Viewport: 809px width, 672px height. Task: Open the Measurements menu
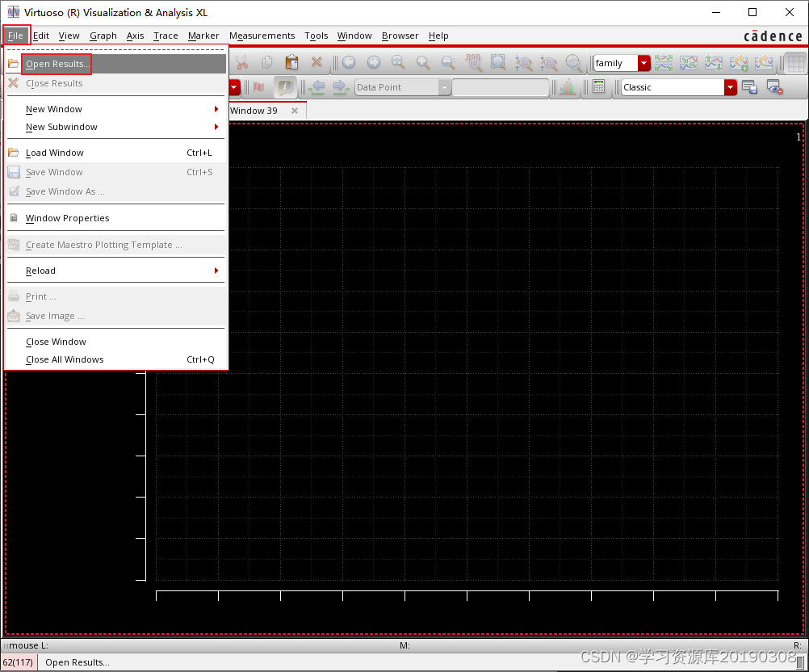262,36
